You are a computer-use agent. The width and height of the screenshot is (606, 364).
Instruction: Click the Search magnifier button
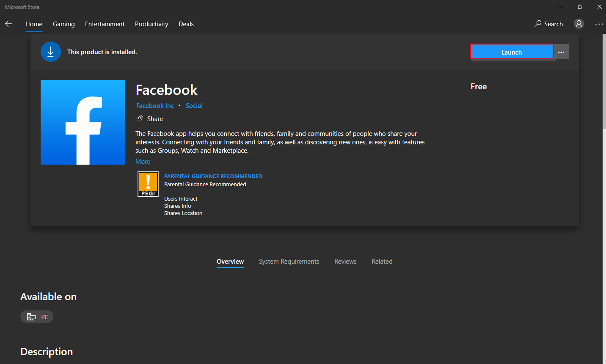click(548, 24)
